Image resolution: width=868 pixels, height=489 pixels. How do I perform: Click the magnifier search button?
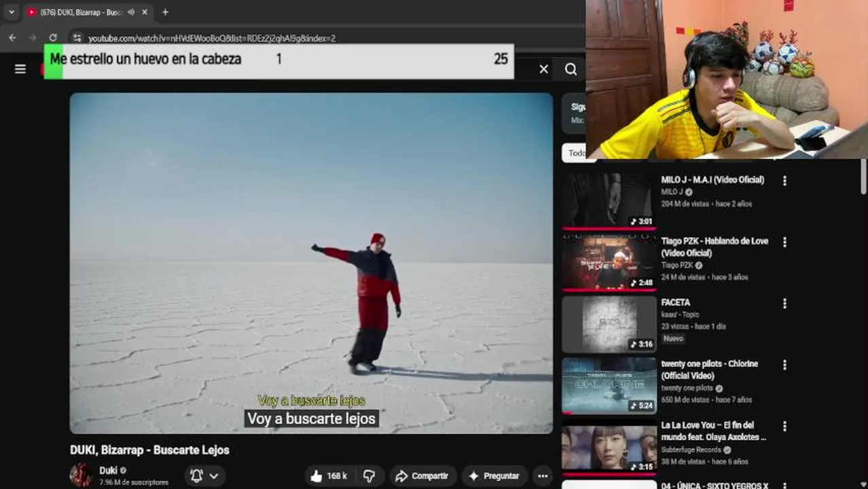click(x=571, y=69)
